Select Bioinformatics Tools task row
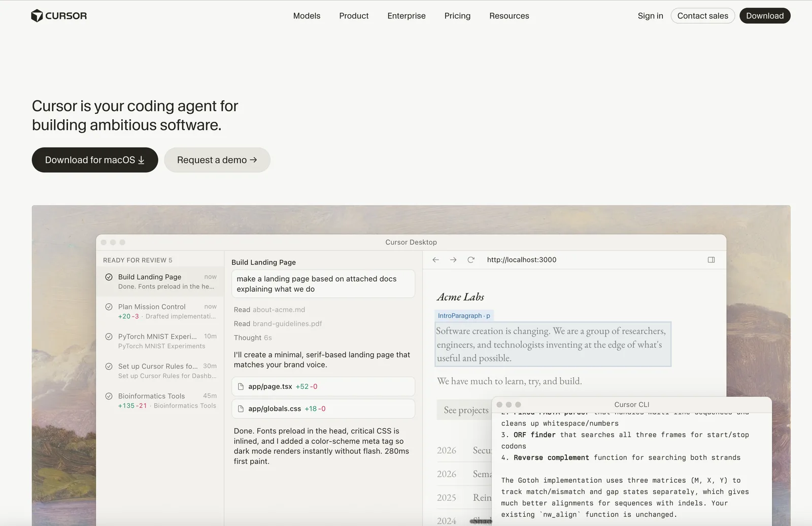This screenshot has height=526, width=812. (x=160, y=401)
